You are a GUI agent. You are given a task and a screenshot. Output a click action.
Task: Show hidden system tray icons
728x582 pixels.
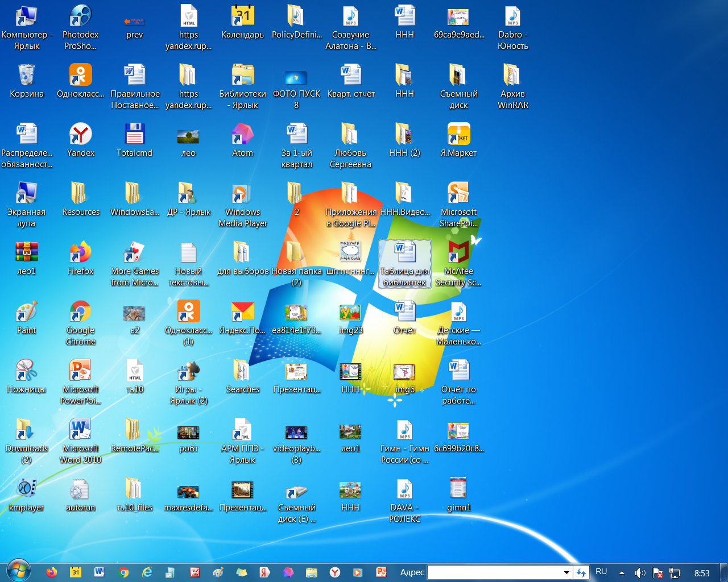click(622, 572)
